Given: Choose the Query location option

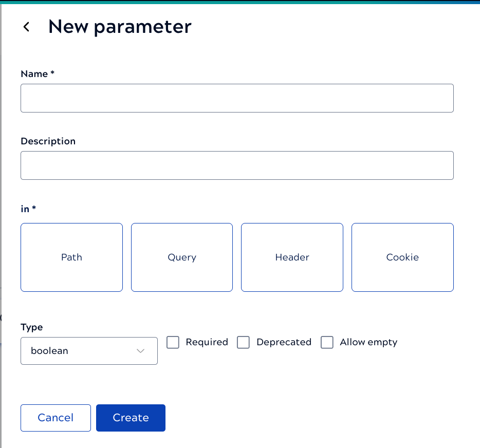Looking at the screenshot, I should [182, 257].
